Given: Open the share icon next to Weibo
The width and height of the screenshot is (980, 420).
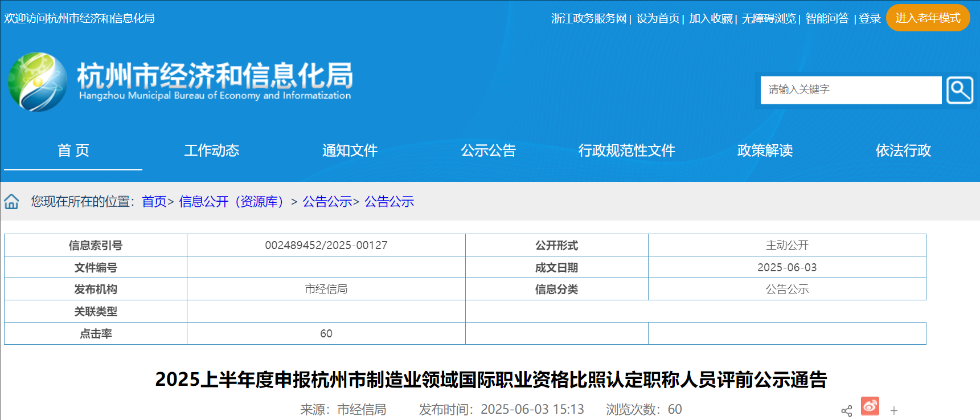Looking at the screenshot, I should click(847, 411).
